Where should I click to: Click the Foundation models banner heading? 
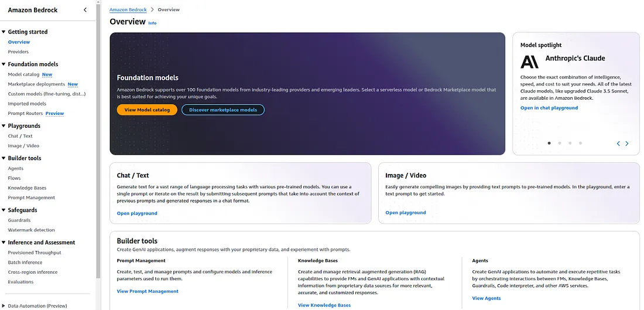(x=148, y=78)
